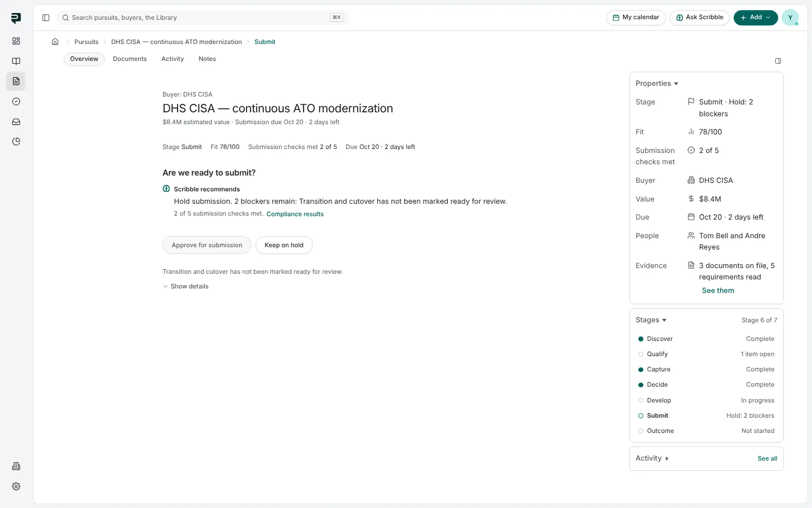Open the Add dropdown menu
This screenshot has width=812, height=508.
[756, 17]
